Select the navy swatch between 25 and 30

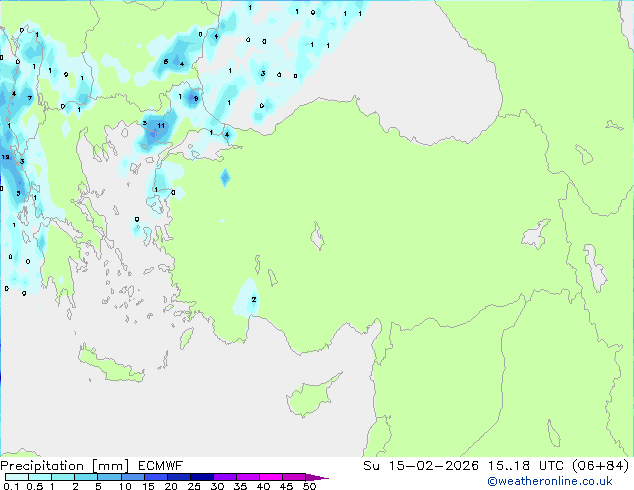click(x=201, y=477)
